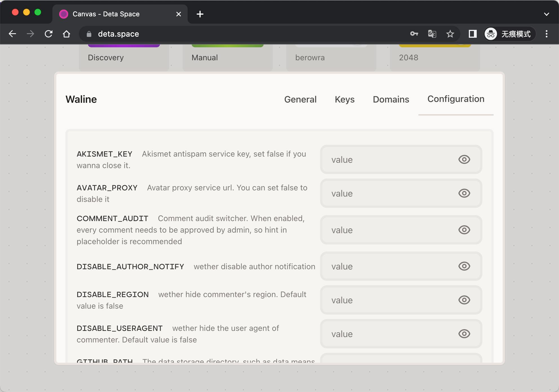Expand the tab search chevron dropdown
559x392 pixels.
546,14
